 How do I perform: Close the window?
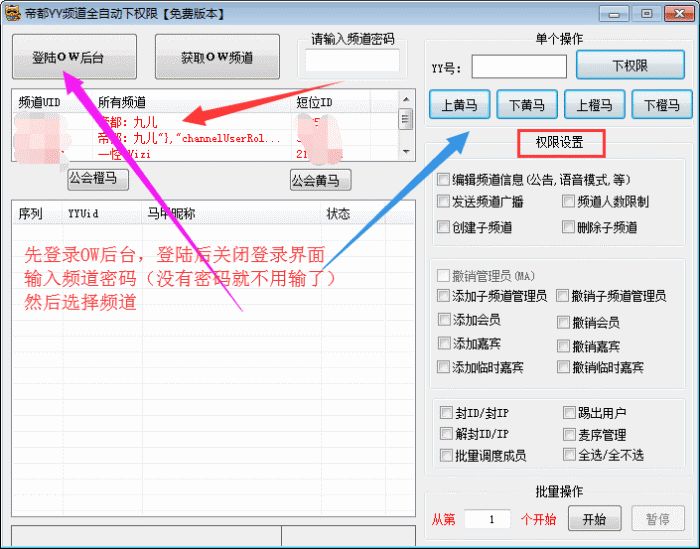tap(679, 14)
